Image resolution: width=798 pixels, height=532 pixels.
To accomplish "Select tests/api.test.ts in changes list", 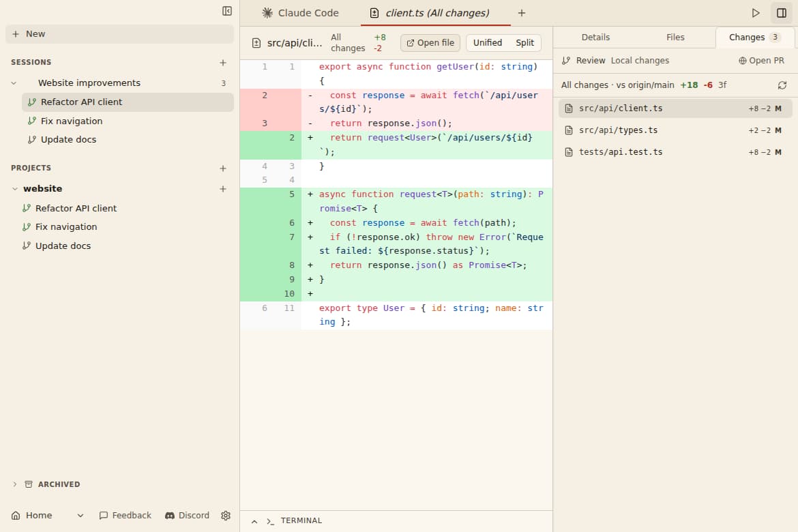I will (x=675, y=152).
